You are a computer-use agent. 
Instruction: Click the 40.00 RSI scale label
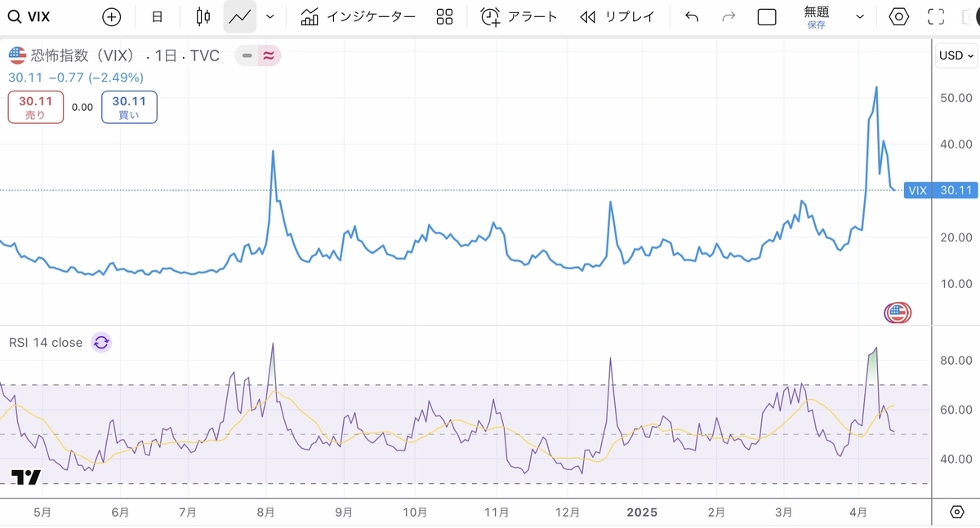tap(956, 459)
